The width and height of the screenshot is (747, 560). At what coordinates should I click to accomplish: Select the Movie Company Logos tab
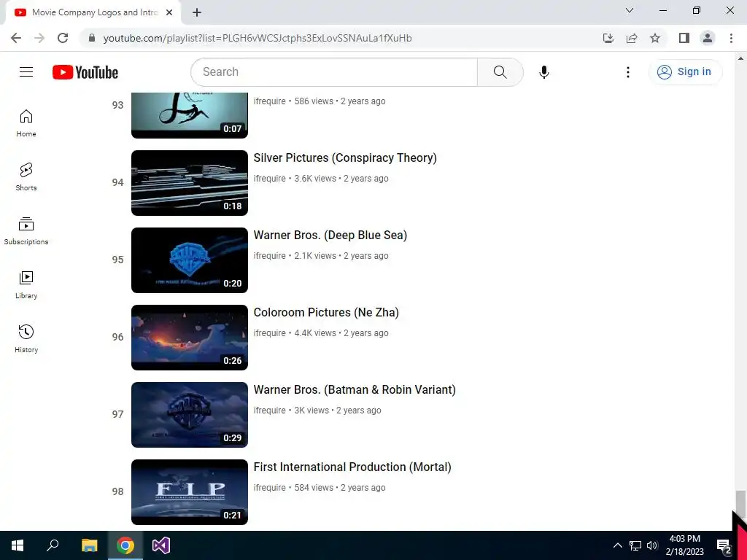click(x=93, y=12)
